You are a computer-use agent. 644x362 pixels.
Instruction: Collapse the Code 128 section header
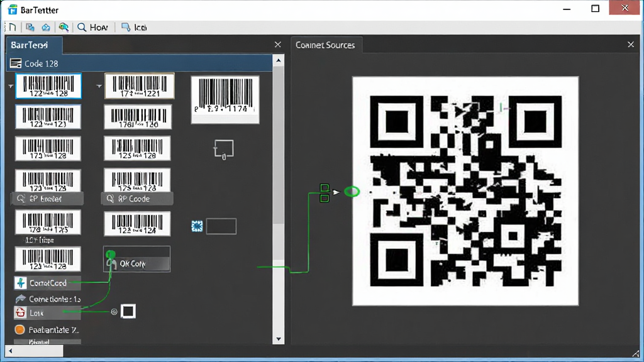pyautogui.click(x=139, y=63)
